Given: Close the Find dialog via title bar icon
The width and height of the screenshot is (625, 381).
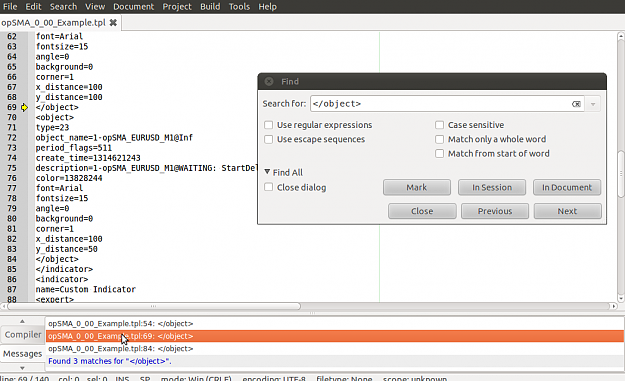Looking at the screenshot, I should [269, 81].
